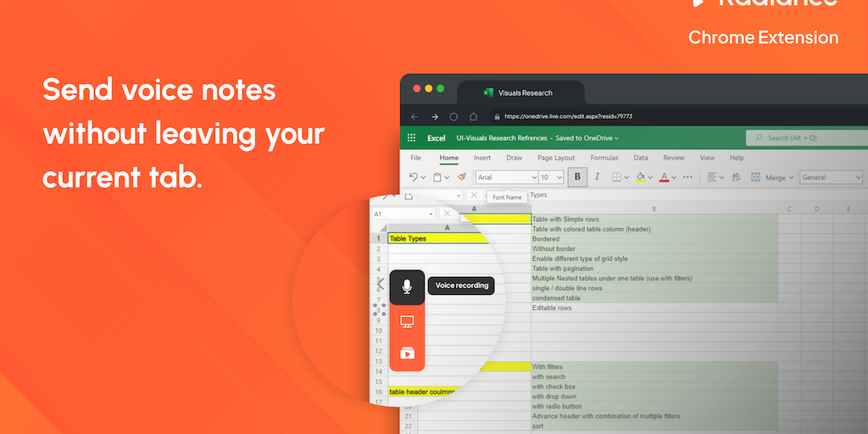Select column A header in magnified view
This screenshot has height=434, width=868.
tap(448, 228)
